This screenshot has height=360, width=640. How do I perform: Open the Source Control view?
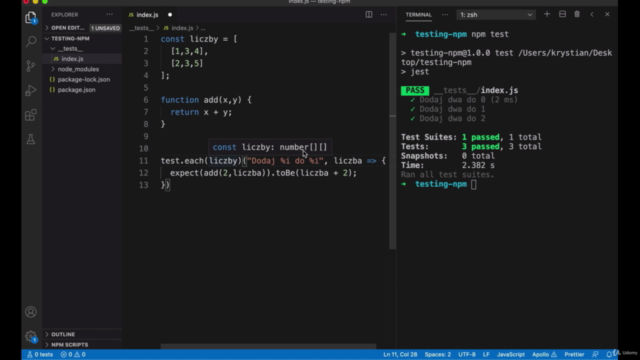click(x=31, y=66)
